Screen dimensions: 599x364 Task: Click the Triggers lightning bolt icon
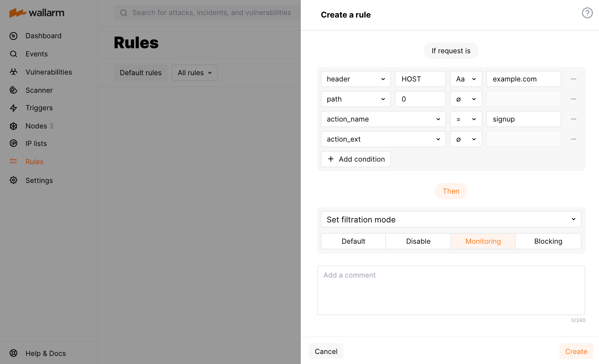point(13,108)
